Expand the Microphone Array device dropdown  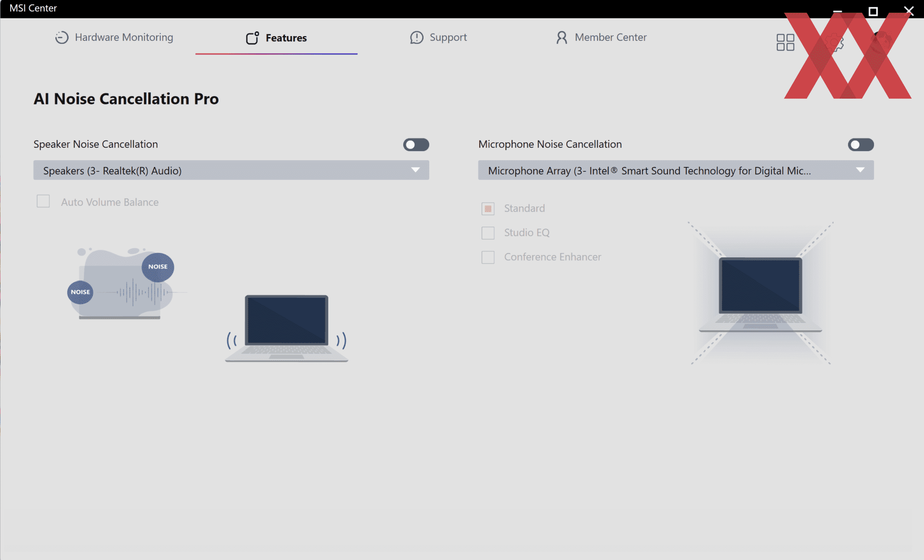676,170
